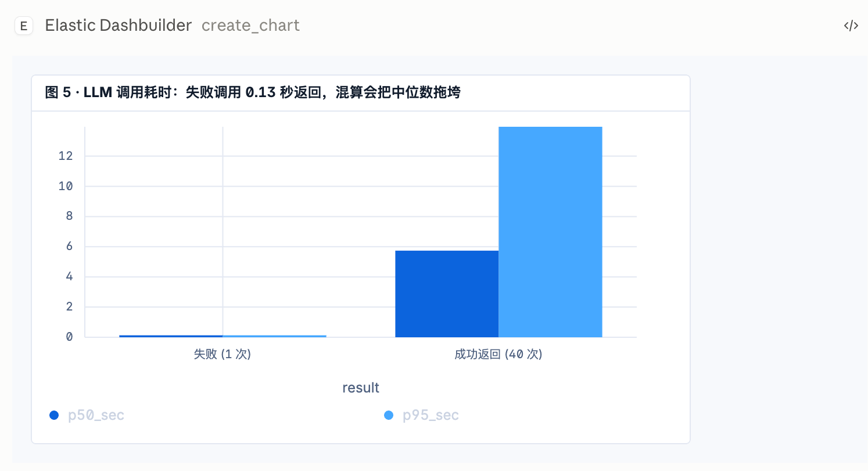Click the y-axis value 0
The height and width of the screenshot is (471, 868).
(70, 337)
